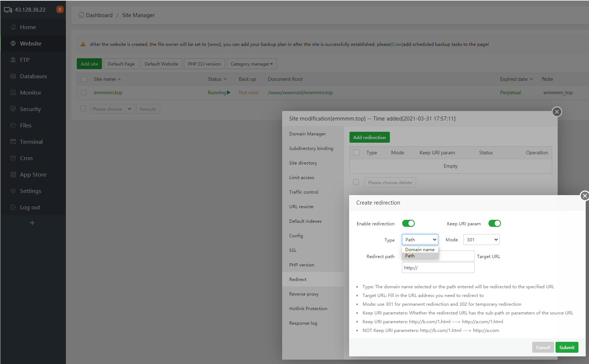Open Response log tab
Viewport: 589px width, 364px height.
[x=313, y=323]
